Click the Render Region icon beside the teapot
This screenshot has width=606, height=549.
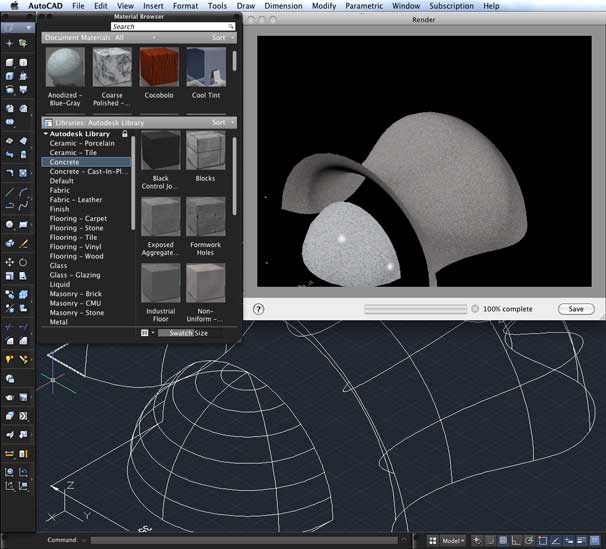click(23, 397)
